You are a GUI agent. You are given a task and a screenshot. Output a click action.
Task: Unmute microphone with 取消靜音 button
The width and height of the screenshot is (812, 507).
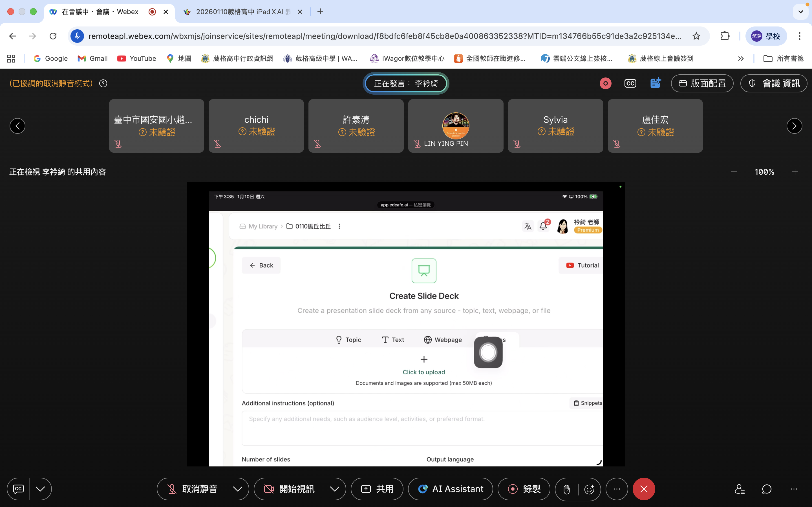click(193, 489)
